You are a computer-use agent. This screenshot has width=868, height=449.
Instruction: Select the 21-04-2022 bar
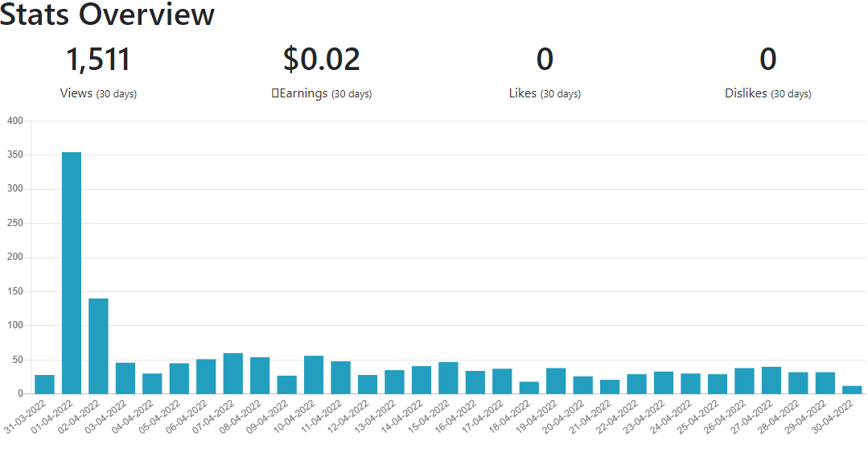click(610, 387)
